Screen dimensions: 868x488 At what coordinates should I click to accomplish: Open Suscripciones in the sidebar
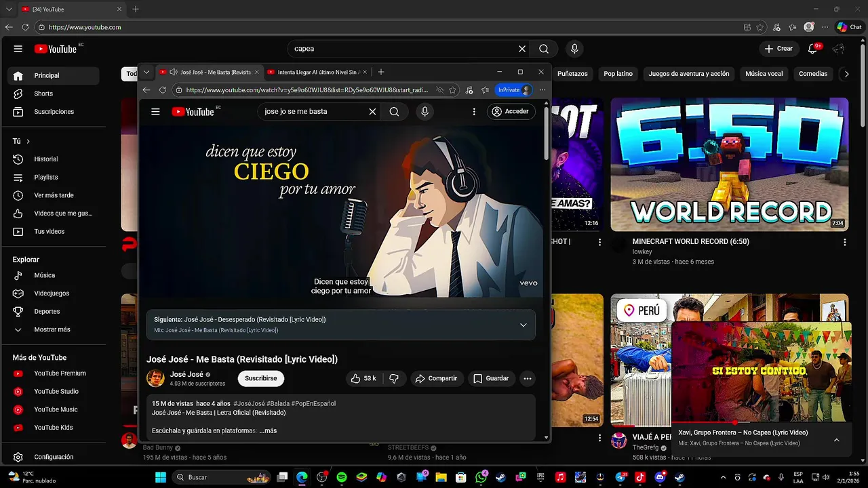(x=53, y=112)
